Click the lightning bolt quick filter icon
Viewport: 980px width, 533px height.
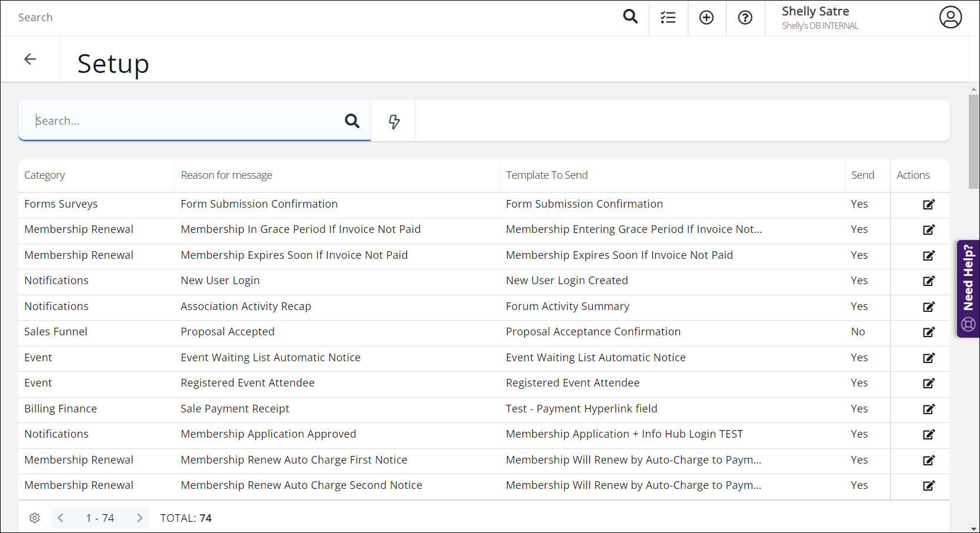394,121
